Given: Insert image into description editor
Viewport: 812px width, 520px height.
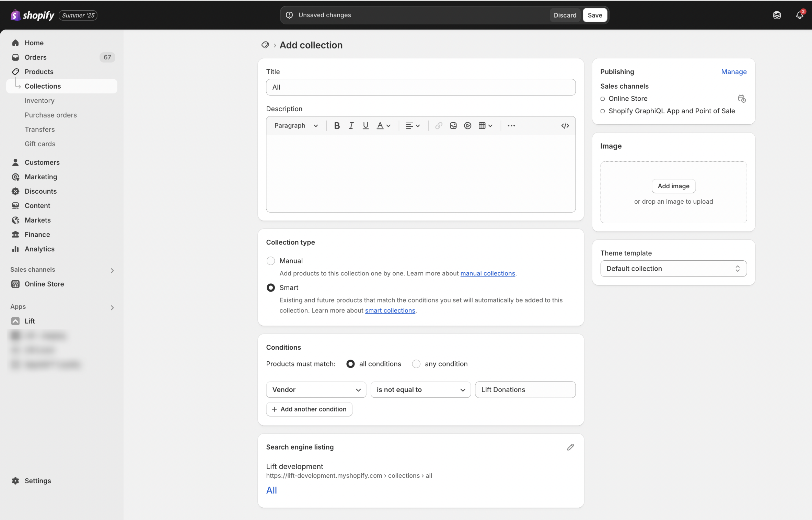Looking at the screenshot, I should click(453, 126).
